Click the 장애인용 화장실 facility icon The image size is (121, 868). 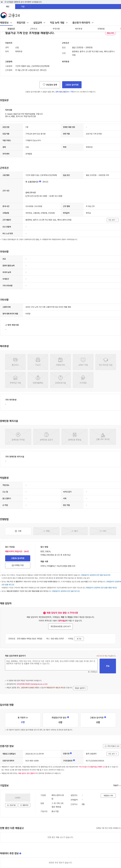point(75,437)
